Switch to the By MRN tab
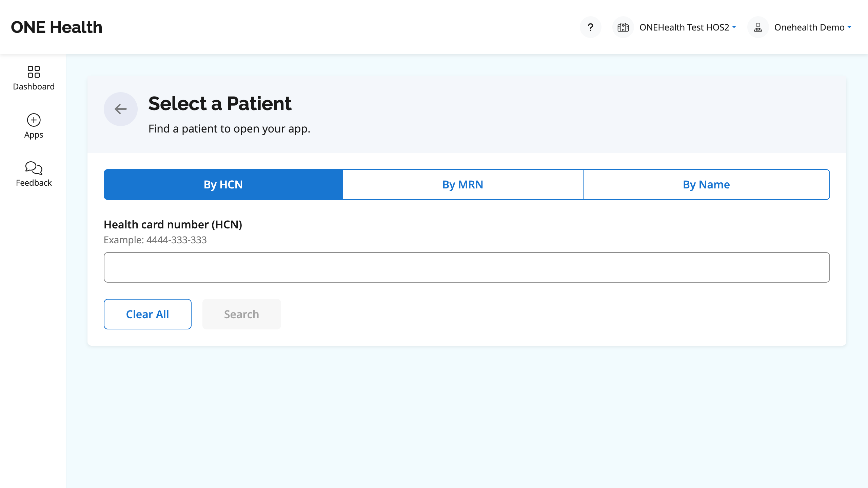The width and height of the screenshot is (868, 488). point(463,184)
